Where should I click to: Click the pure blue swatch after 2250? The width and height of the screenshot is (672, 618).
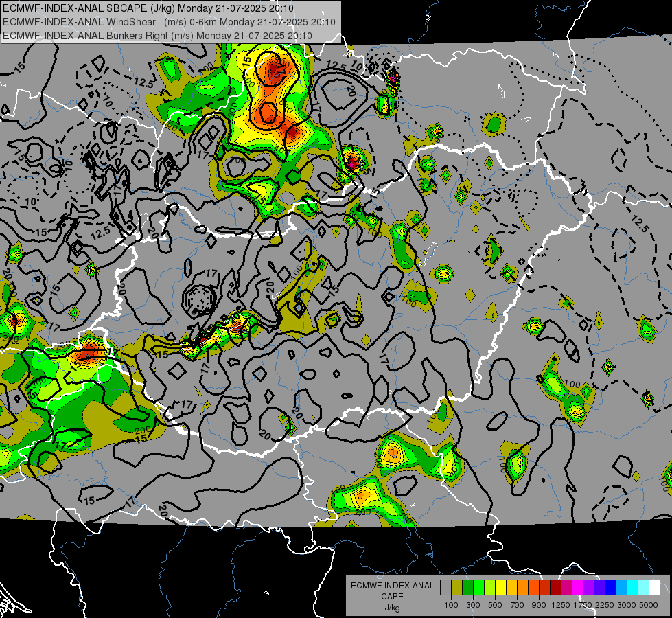pos(611,588)
